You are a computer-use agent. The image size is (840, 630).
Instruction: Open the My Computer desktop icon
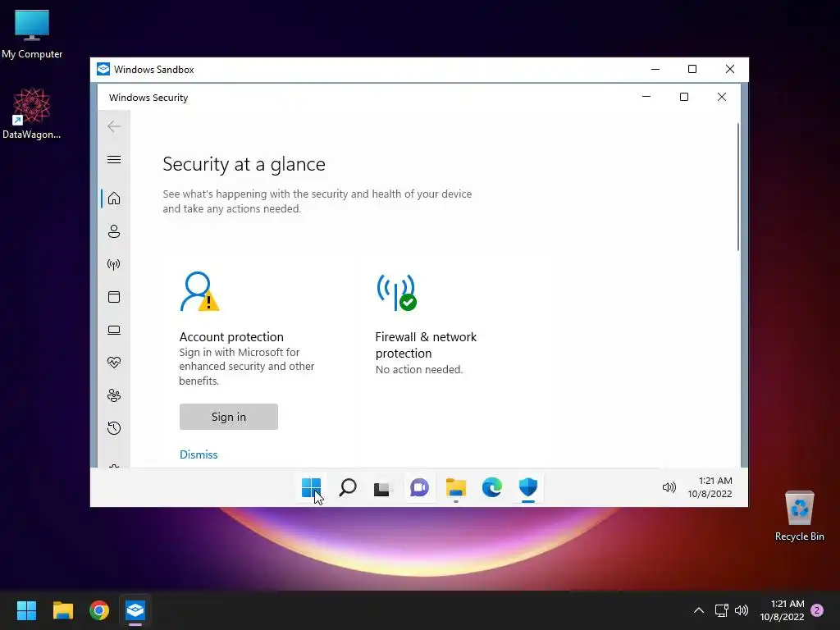point(32,34)
